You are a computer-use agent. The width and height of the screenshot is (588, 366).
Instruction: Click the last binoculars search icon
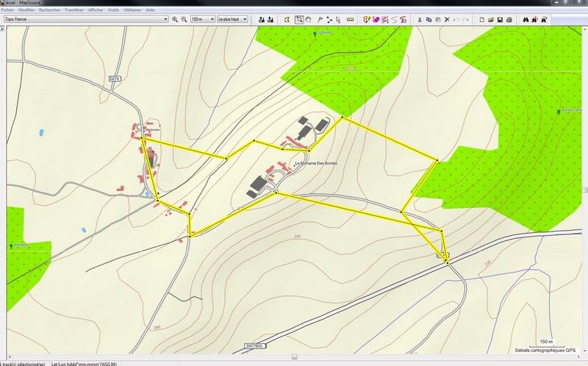544,19
